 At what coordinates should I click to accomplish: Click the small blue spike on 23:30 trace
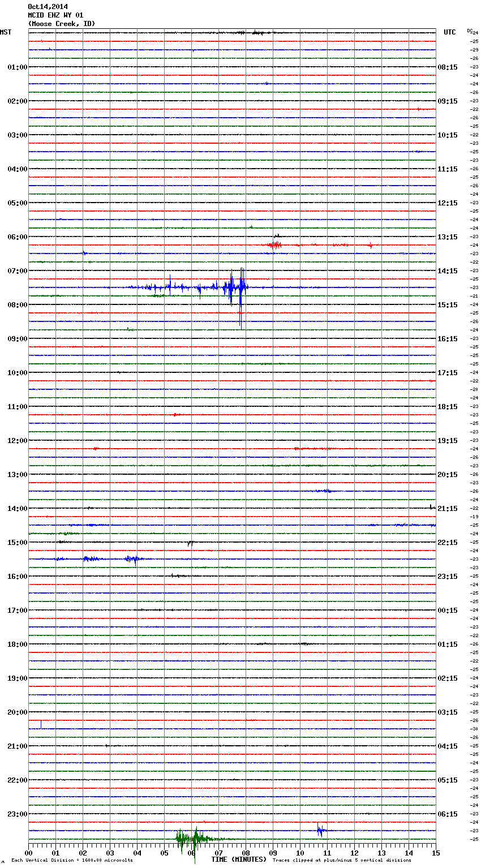point(320,830)
